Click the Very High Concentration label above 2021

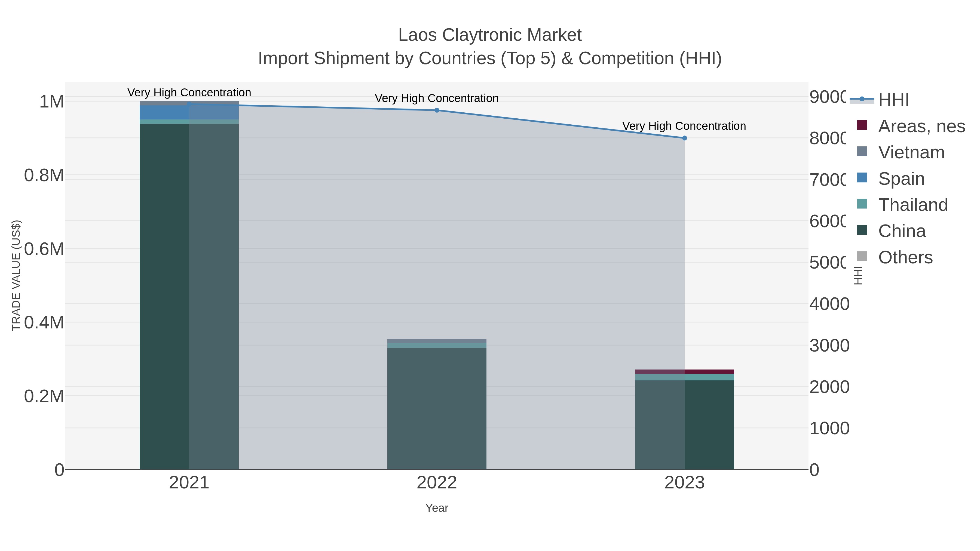(x=189, y=93)
